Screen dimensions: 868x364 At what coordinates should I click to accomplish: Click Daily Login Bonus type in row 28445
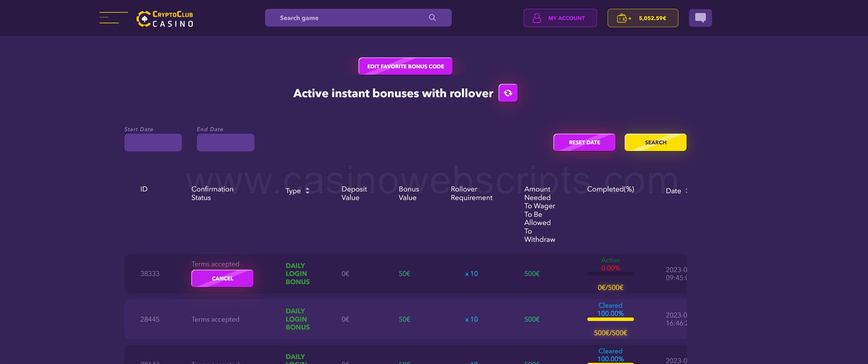(297, 319)
